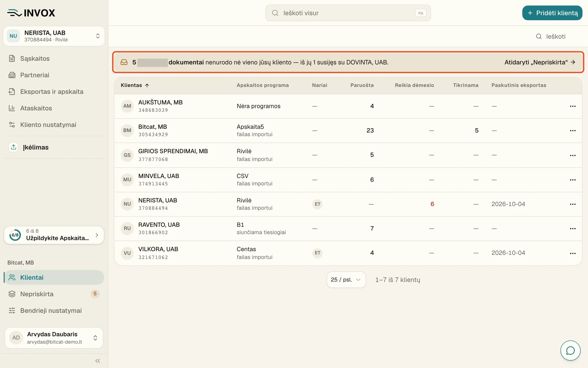Image resolution: width=588 pixels, height=368 pixels.
Task: Open the 25 / psl. page size dropdown
Action: tap(346, 280)
